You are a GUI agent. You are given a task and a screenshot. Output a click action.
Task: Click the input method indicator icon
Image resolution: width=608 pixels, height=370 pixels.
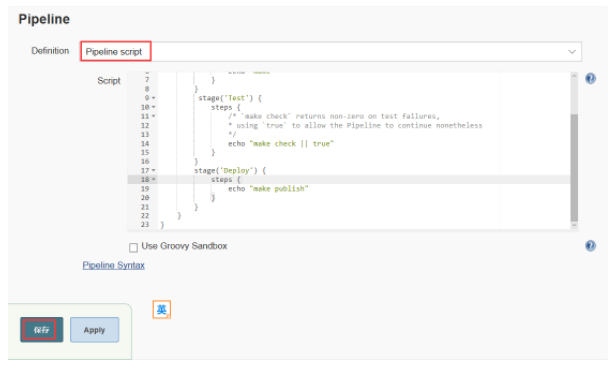point(162,309)
